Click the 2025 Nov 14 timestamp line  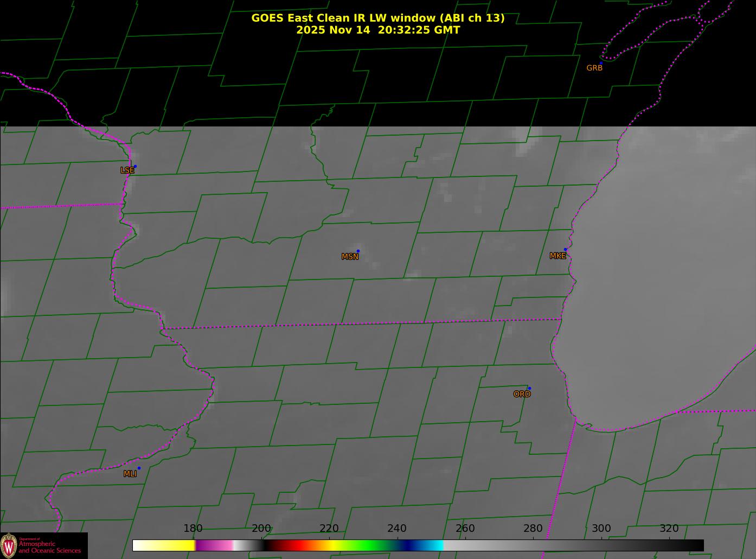(x=377, y=30)
